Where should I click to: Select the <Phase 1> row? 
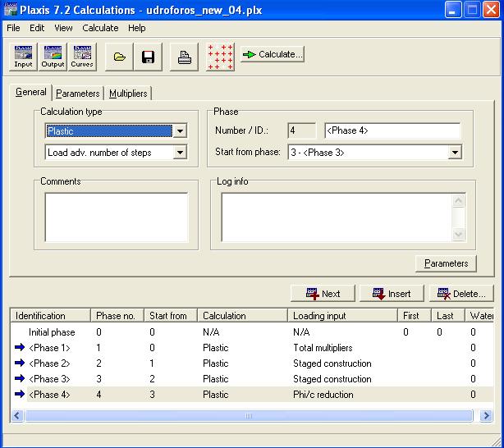(x=252, y=348)
